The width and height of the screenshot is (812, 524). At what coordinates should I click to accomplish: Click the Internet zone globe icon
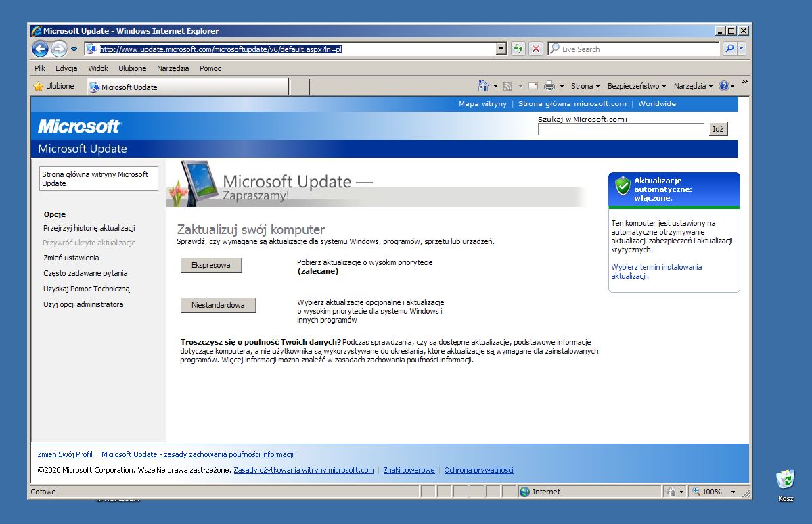click(x=524, y=492)
